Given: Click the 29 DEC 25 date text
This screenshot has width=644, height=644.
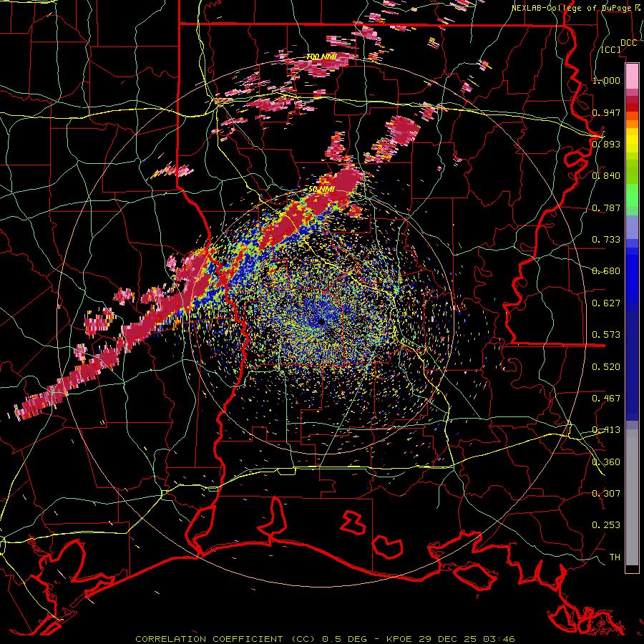Looking at the screenshot, I should pos(448,639).
